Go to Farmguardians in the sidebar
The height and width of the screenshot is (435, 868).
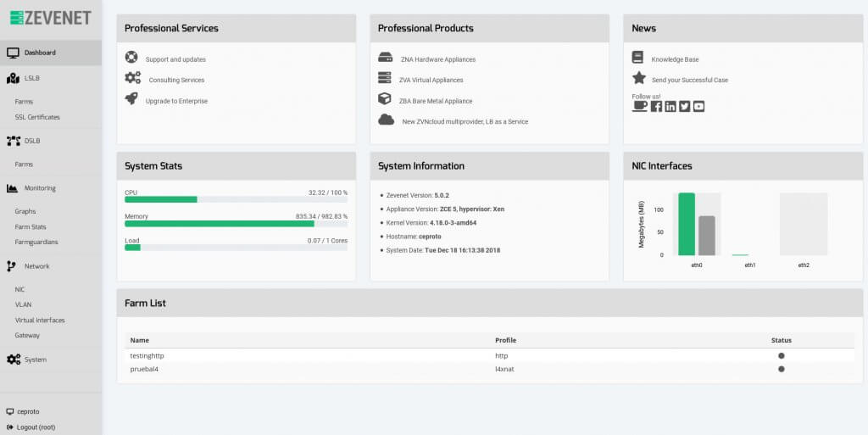point(36,242)
